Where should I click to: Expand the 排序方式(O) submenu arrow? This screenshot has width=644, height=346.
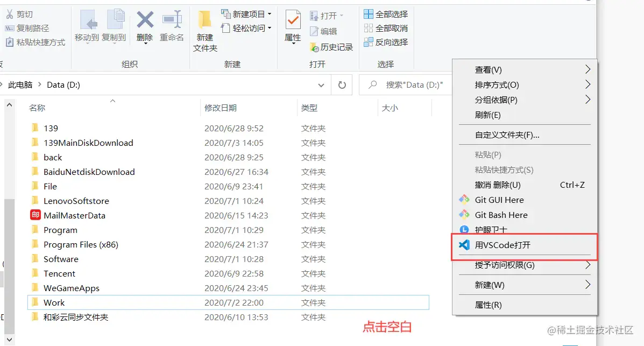(x=588, y=84)
